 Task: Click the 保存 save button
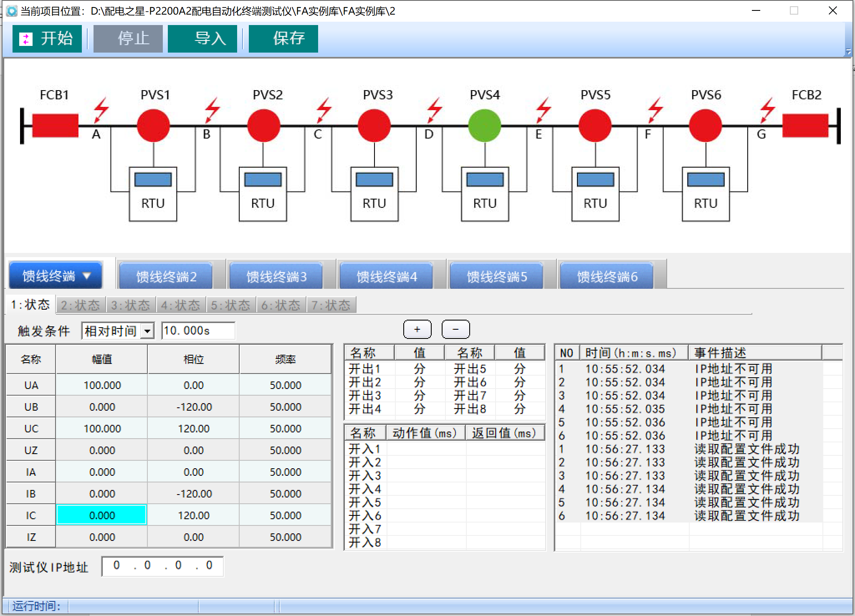click(283, 38)
